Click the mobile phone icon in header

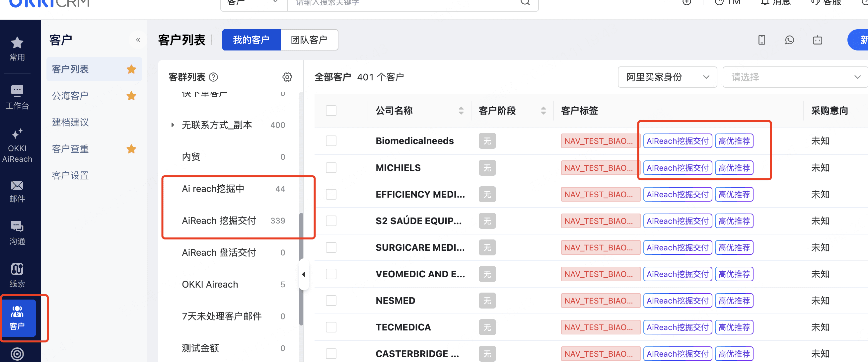(x=761, y=40)
